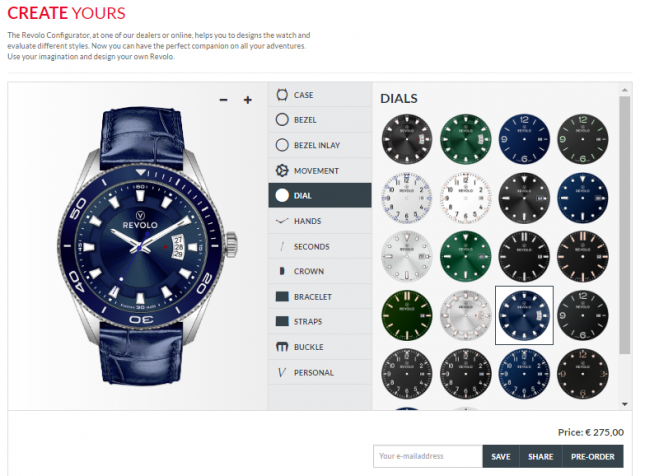Click the Pre-Order button
The width and height of the screenshot is (645, 476).
(592, 456)
